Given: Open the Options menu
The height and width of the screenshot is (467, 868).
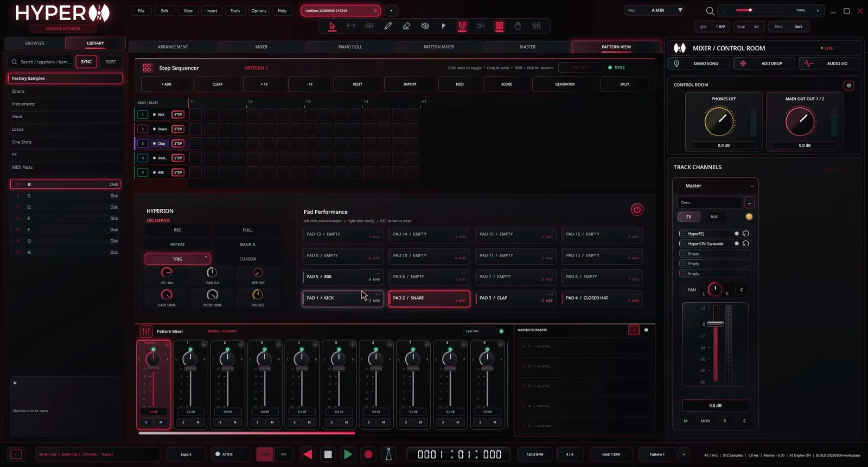Looking at the screenshot, I should click(x=259, y=11).
